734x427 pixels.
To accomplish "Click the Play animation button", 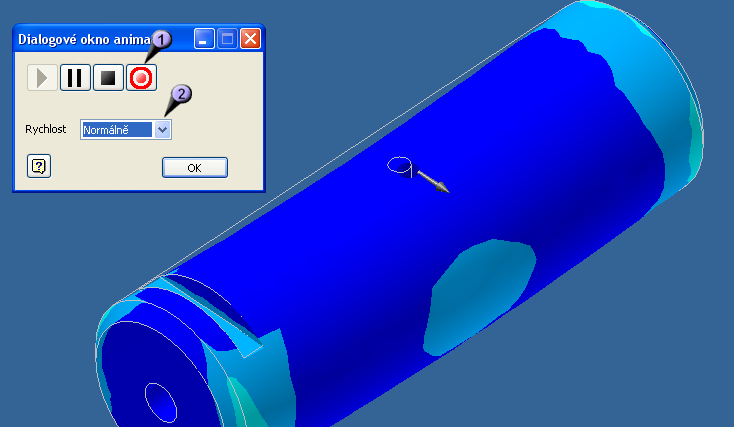I will click(42, 77).
